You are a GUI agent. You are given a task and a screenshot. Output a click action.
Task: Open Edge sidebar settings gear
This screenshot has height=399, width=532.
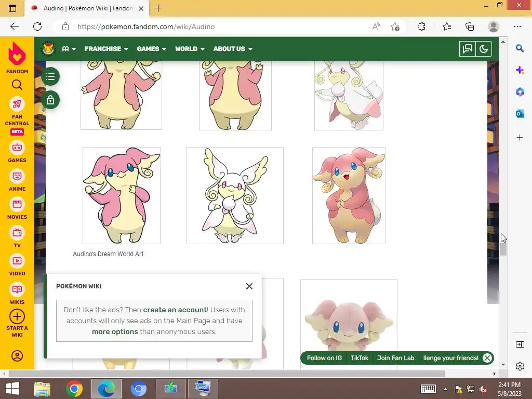tap(520, 366)
